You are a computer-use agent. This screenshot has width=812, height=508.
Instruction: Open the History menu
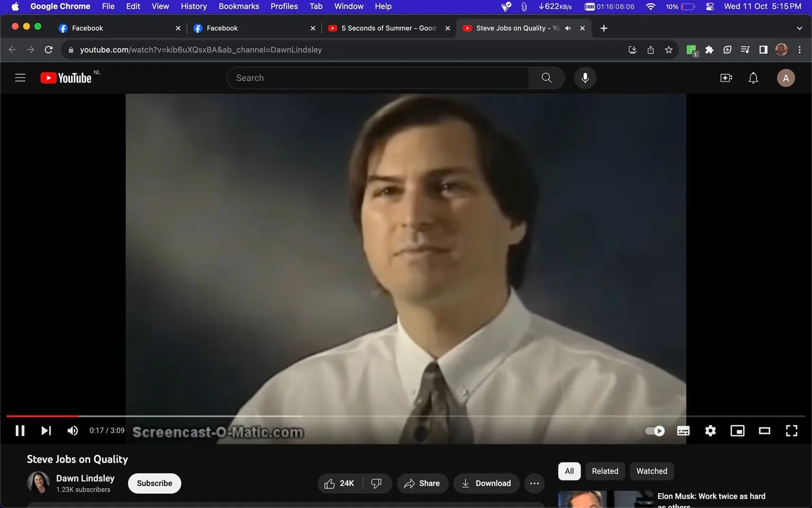click(193, 6)
